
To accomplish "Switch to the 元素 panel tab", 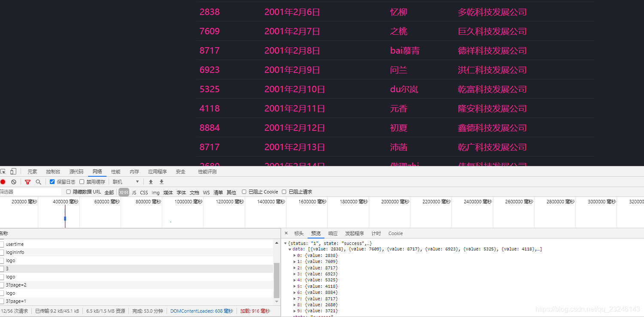I will tap(32, 172).
